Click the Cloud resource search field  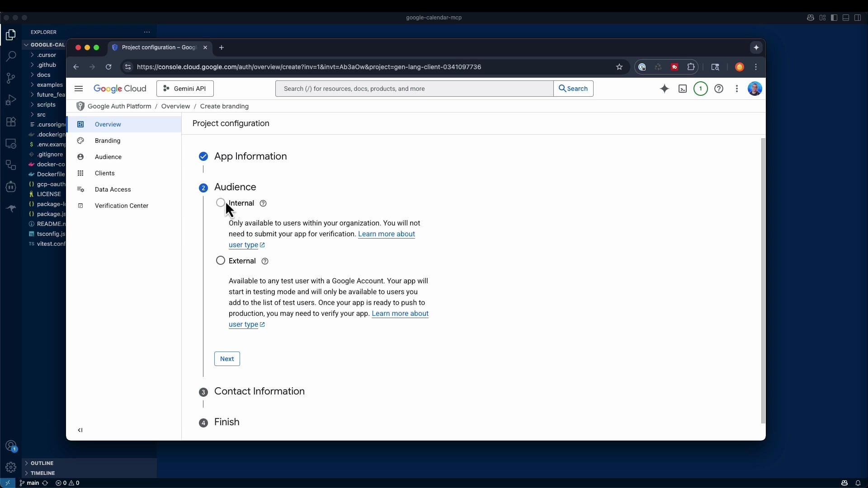pos(414,89)
